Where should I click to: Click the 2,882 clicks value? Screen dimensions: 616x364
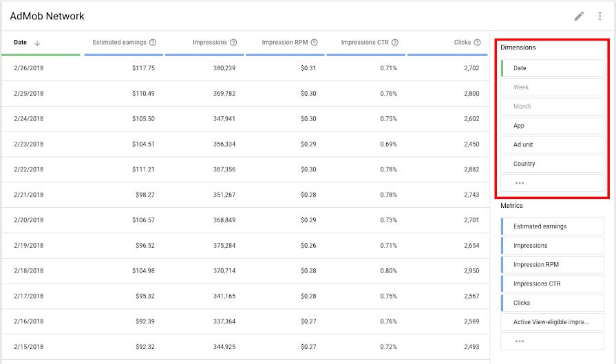click(x=471, y=169)
